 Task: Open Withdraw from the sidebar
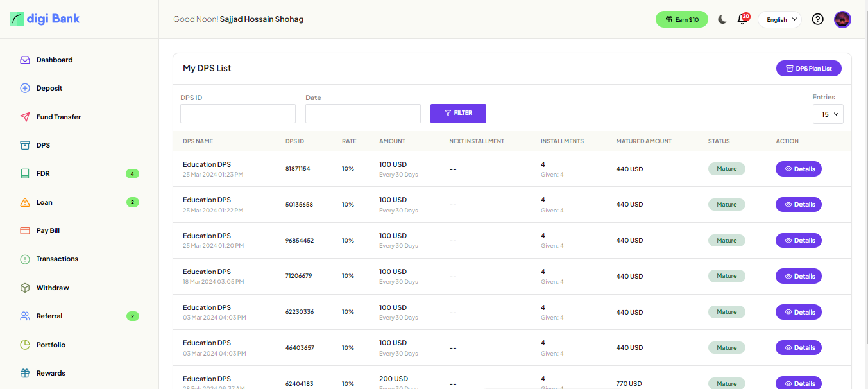click(52, 288)
